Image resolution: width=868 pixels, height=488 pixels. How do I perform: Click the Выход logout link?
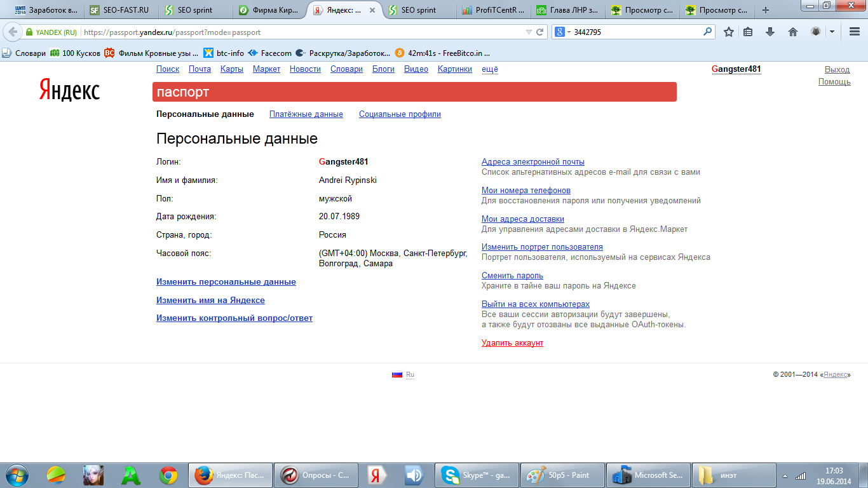837,69
